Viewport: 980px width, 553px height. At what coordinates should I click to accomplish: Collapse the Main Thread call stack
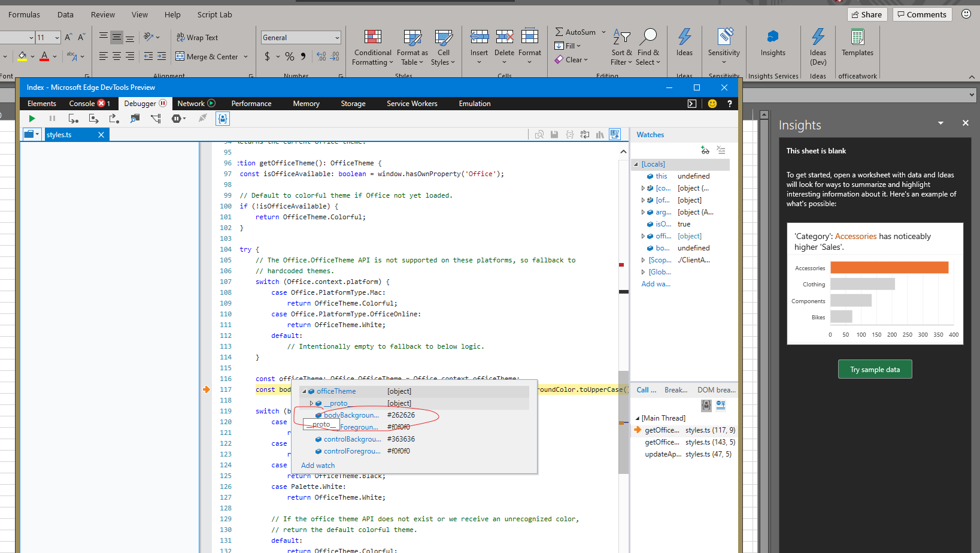pyautogui.click(x=638, y=418)
